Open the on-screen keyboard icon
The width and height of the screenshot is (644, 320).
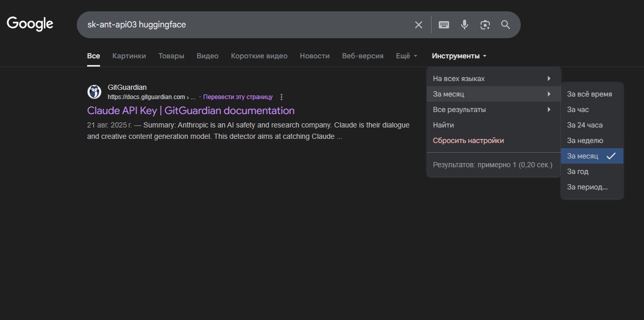click(443, 25)
